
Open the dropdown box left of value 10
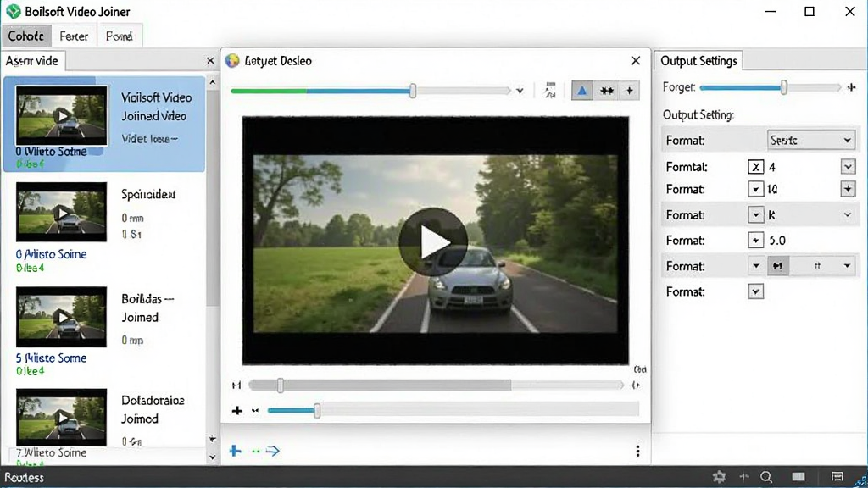click(755, 189)
